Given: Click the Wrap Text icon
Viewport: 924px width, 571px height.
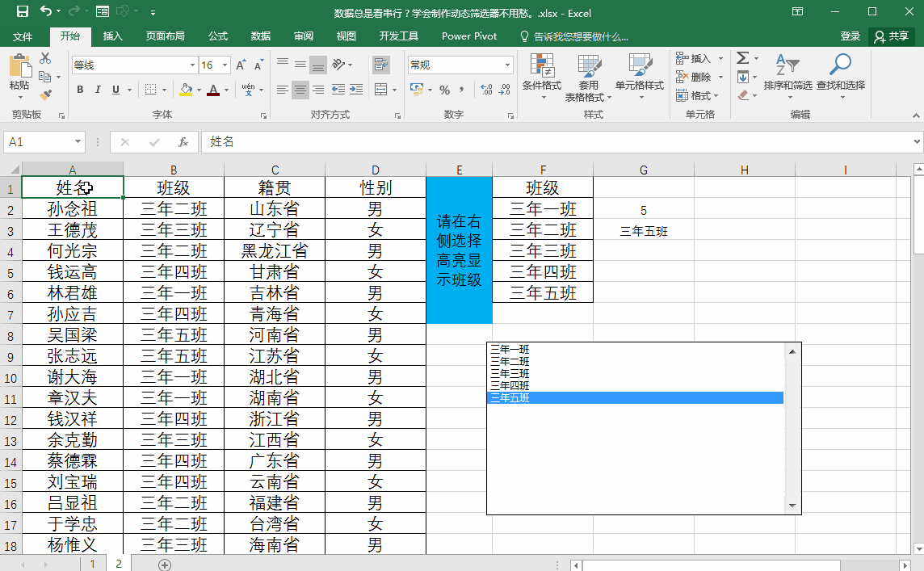Looking at the screenshot, I should pos(381,65).
